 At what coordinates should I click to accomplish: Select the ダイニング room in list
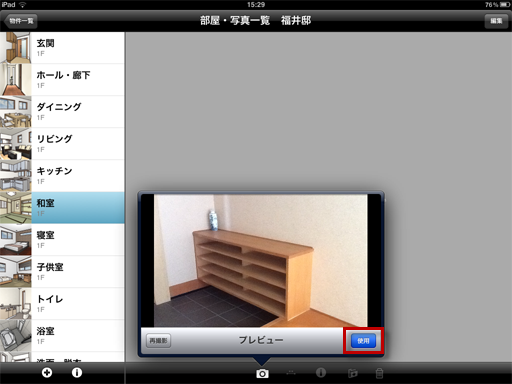(x=62, y=112)
